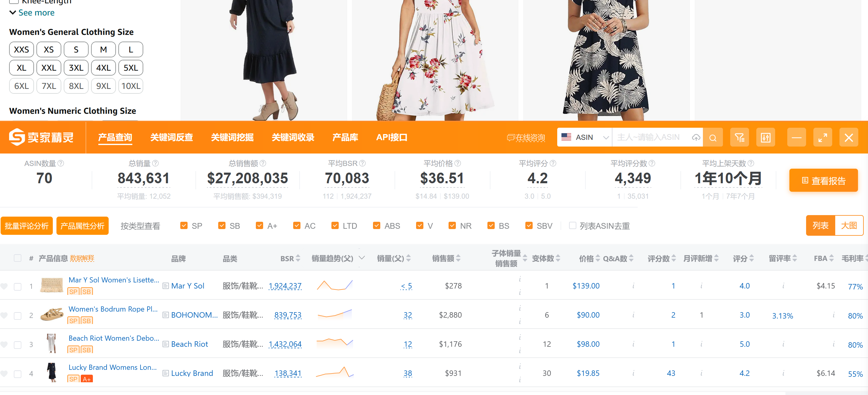This screenshot has width=868, height=395.
Task: Click the 查看报告 button
Action: pos(823,181)
